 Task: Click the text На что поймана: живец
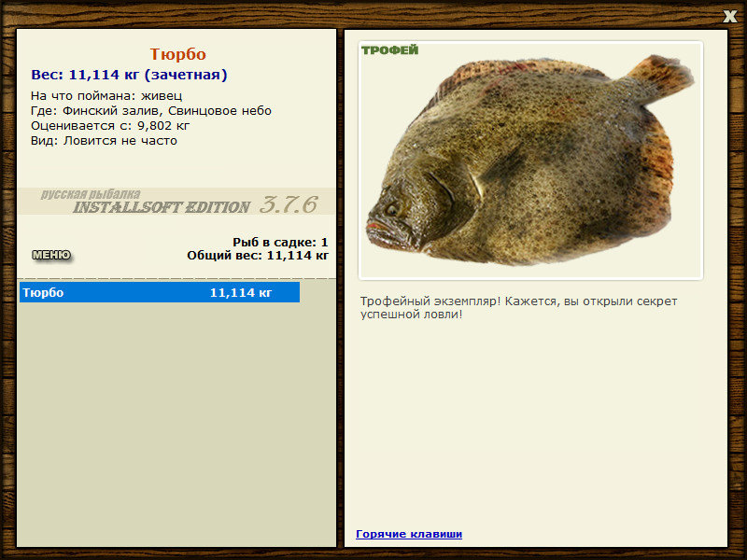[x=106, y=96]
